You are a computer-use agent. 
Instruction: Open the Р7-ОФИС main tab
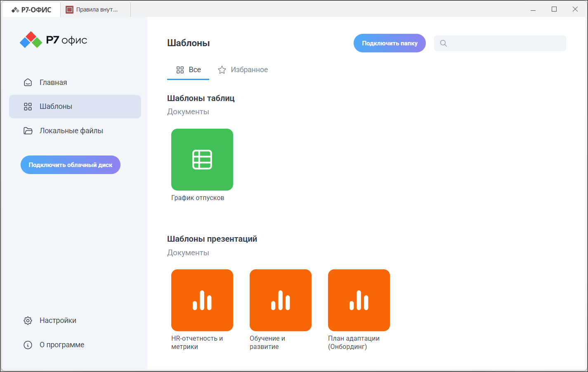[32, 9]
